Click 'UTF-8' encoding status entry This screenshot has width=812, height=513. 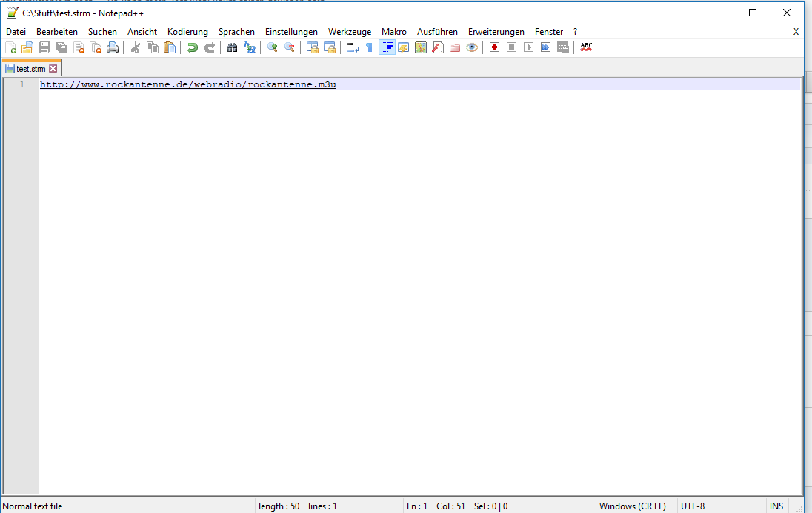pos(693,506)
